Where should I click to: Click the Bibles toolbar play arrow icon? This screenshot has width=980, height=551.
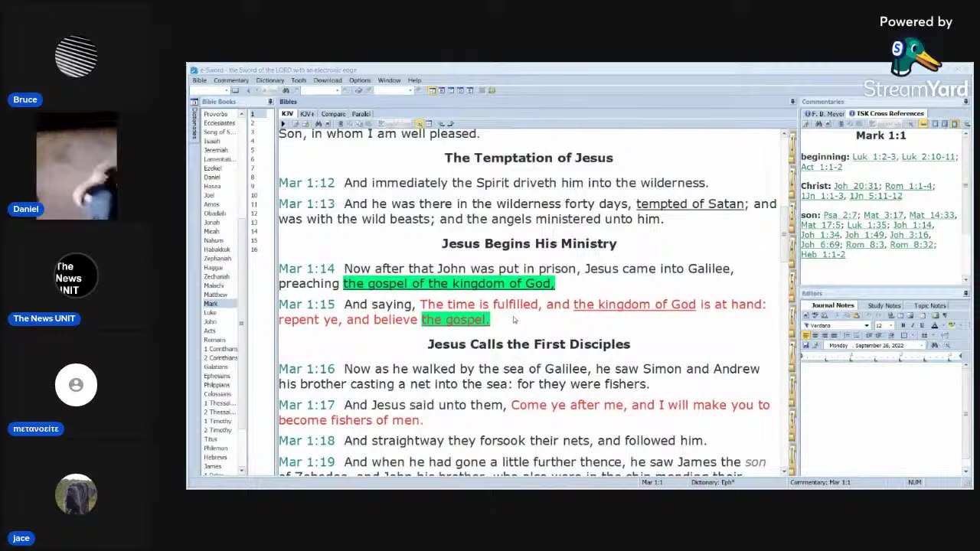tap(283, 123)
